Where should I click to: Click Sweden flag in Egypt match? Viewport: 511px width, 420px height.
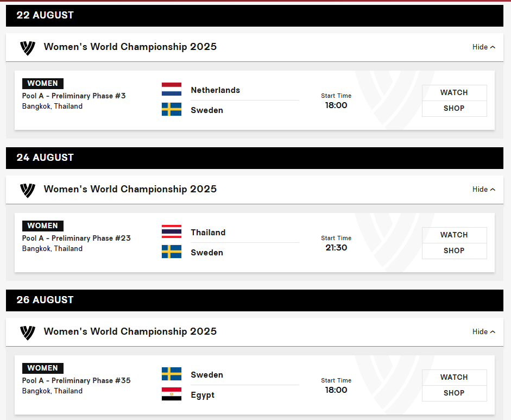(x=172, y=374)
